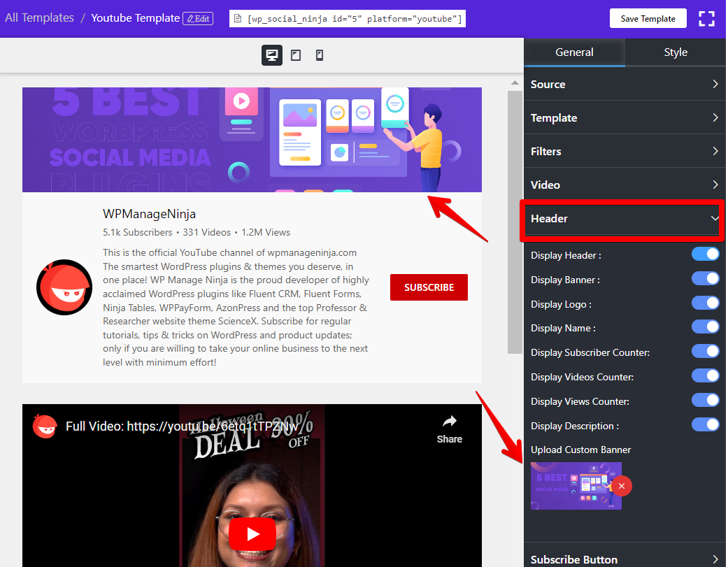The width and height of the screenshot is (728, 567).
Task: Remove the uploaded custom banner
Action: 621,486
